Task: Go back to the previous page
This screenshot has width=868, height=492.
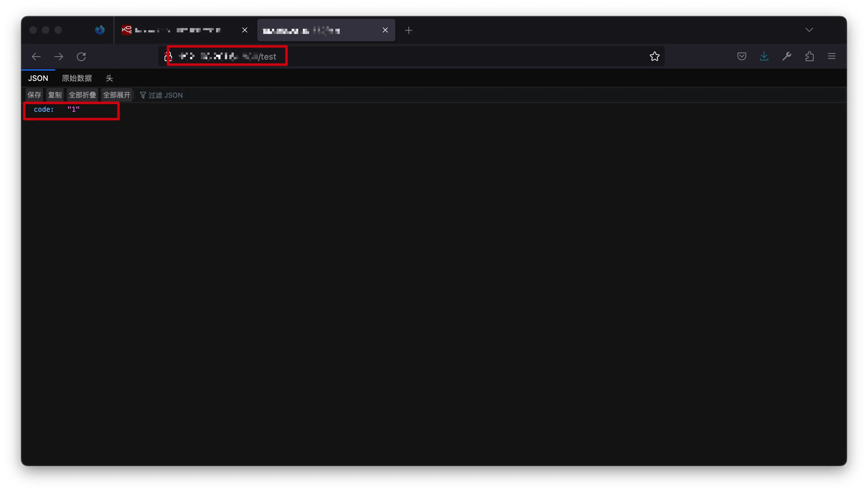Action: tap(36, 57)
